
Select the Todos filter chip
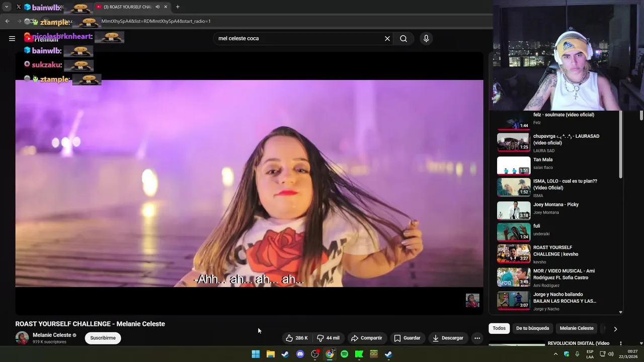click(x=499, y=328)
